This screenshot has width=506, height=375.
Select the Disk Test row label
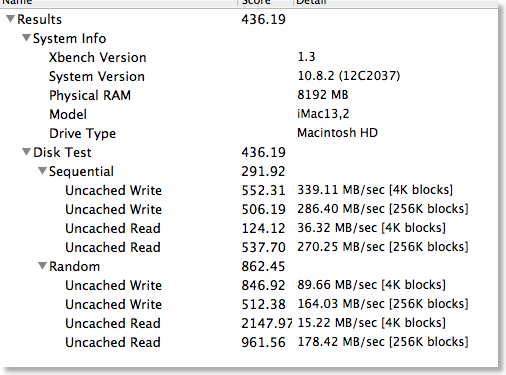point(62,152)
